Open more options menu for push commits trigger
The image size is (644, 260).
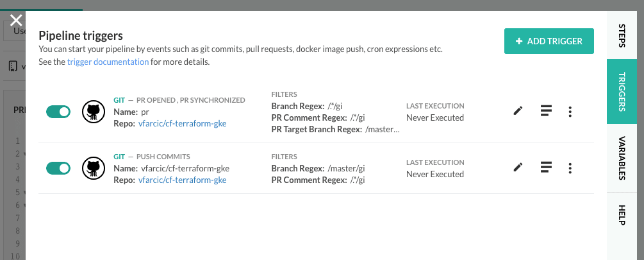(x=570, y=168)
